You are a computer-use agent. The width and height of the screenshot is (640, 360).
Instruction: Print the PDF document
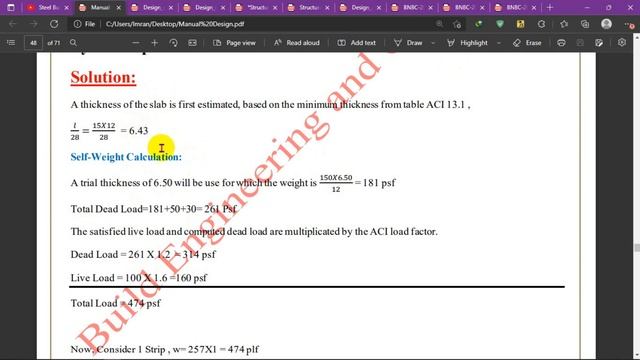click(561, 42)
